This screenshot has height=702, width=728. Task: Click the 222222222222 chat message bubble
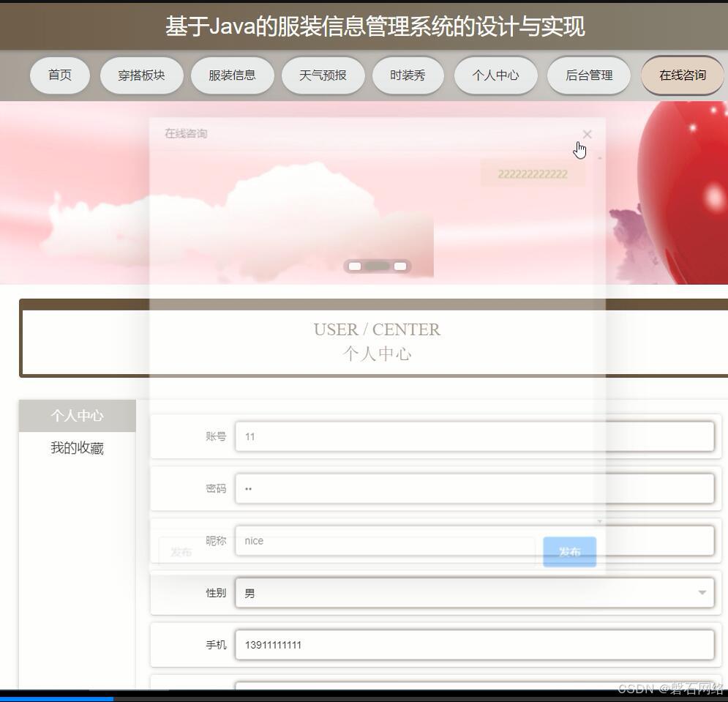(533, 173)
